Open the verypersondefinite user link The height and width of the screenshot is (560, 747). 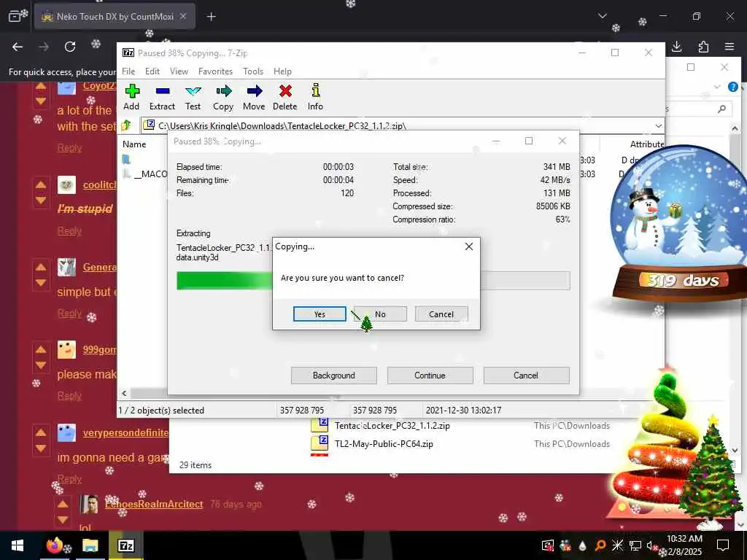(125, 432)
